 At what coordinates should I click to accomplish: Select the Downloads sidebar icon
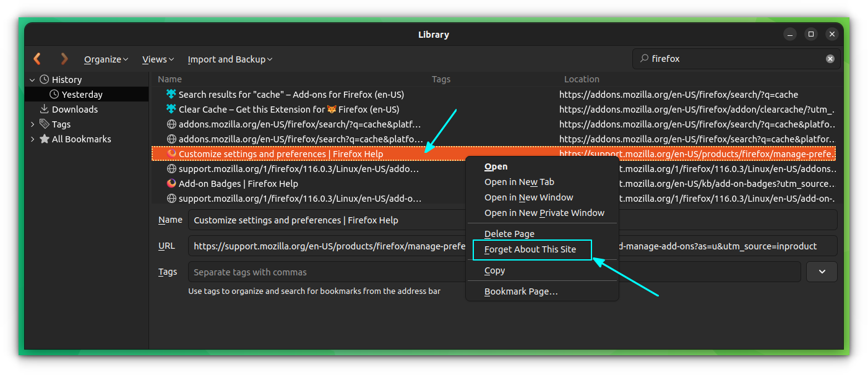pos(45,109)
